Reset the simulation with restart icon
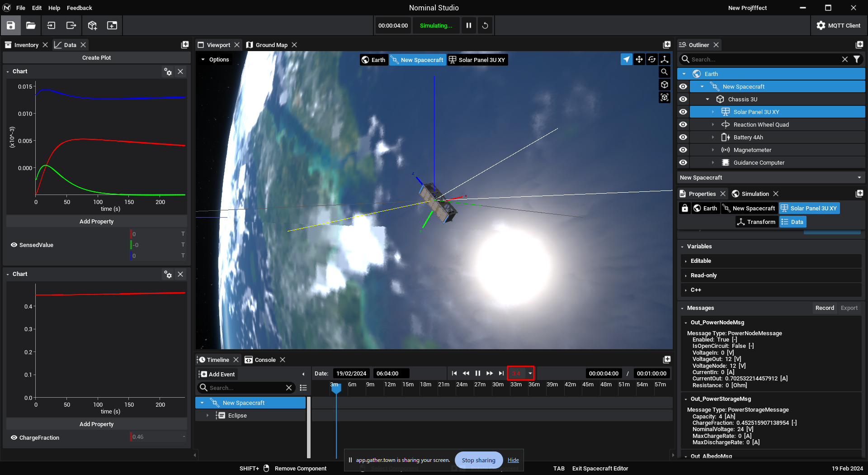 [x=485, y=25]
